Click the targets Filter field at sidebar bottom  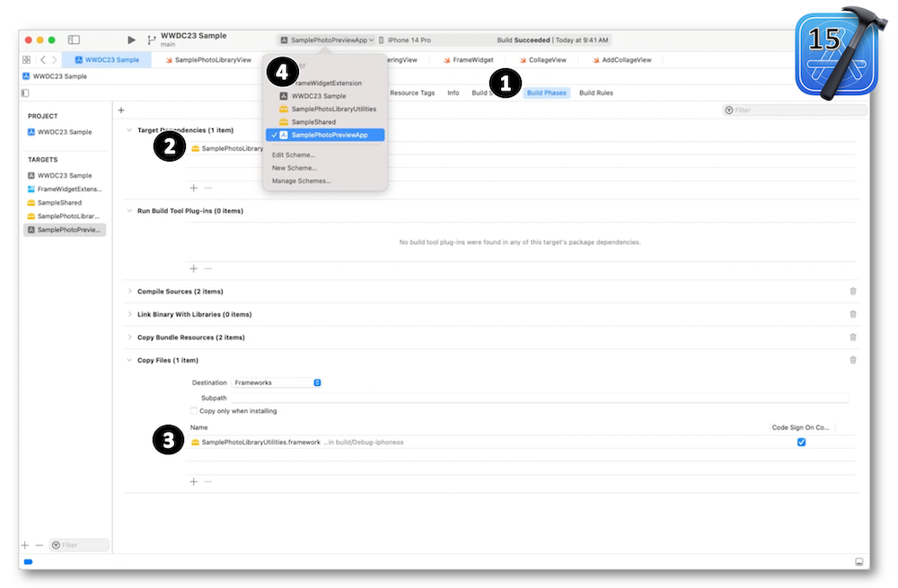(79, 545)
